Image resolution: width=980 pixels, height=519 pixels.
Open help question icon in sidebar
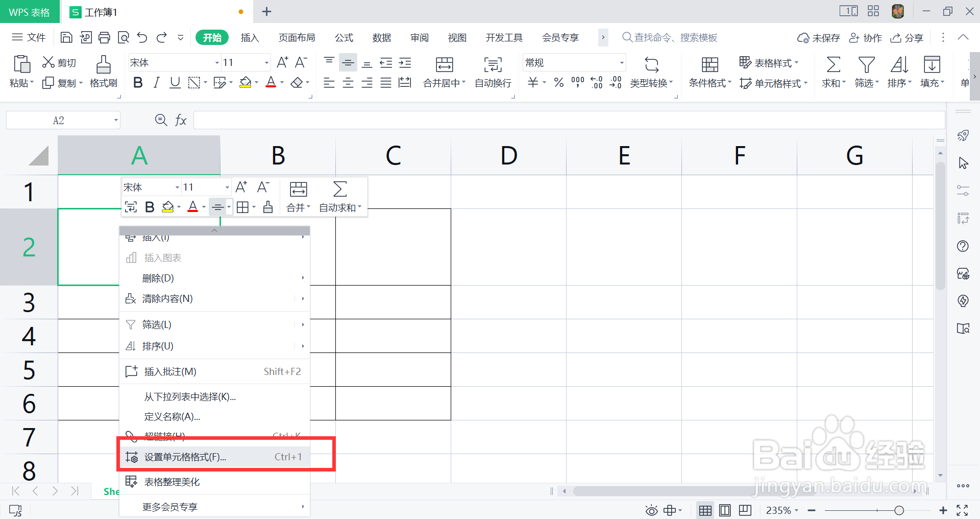(963, 246)
